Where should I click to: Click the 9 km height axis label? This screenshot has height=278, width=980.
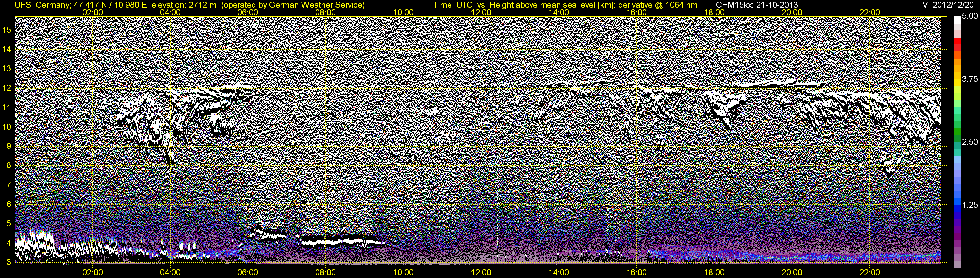[9, 146]
